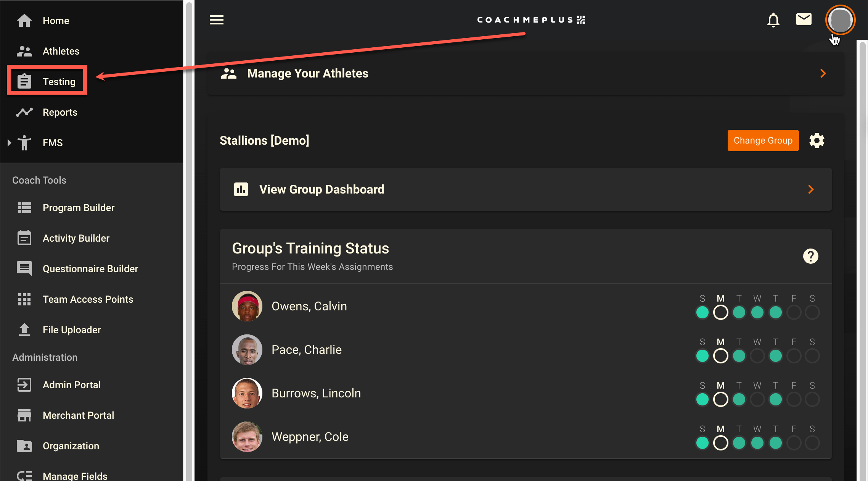Image resolution: width=868 pixels, height=481 pixels.
Task: Open group settings gear icon
Action: (x=817, y=140)
